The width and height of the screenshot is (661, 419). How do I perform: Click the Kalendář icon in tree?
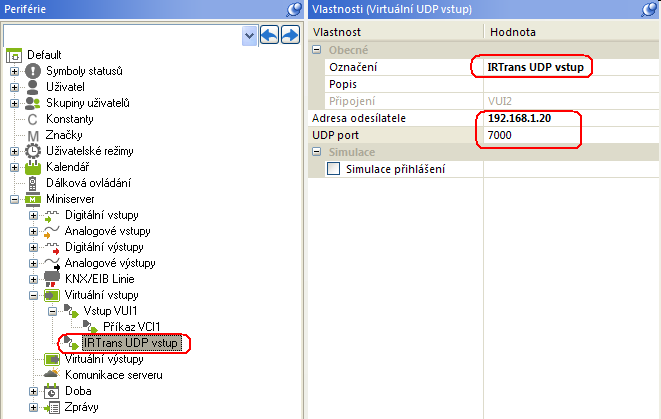(x=33, y=167)
